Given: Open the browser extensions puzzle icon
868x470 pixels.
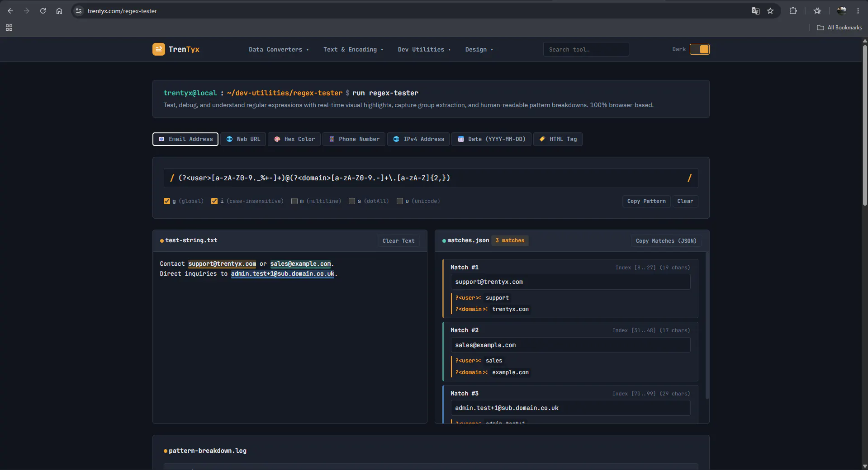Looking at the screenshot, I should [x=793, y=11].
